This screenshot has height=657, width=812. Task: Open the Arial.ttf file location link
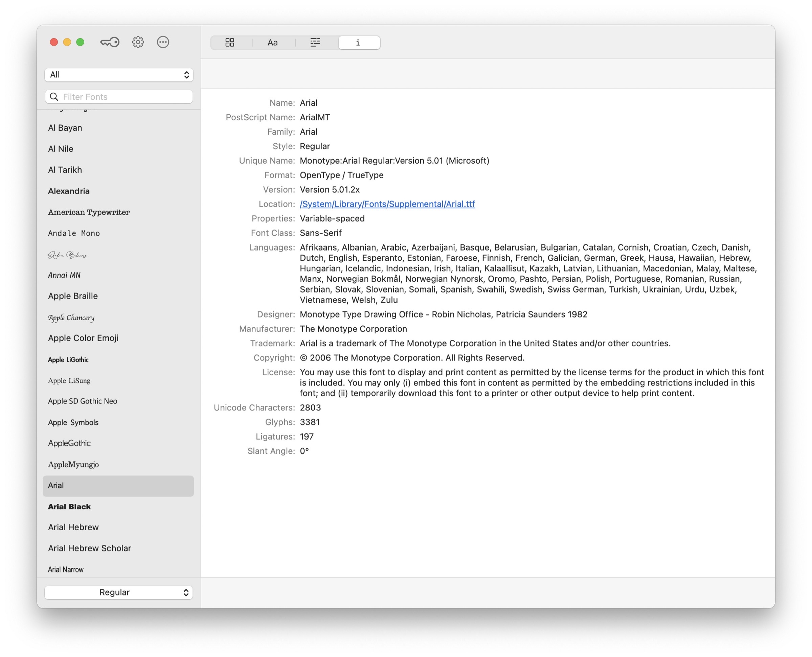click(387, 204)
